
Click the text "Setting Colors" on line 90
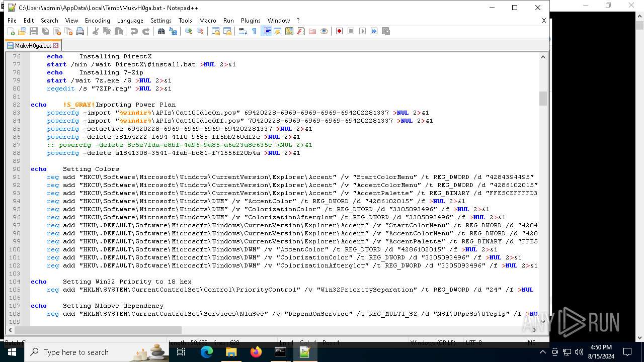pyautogui.click(x=91, y=169)
